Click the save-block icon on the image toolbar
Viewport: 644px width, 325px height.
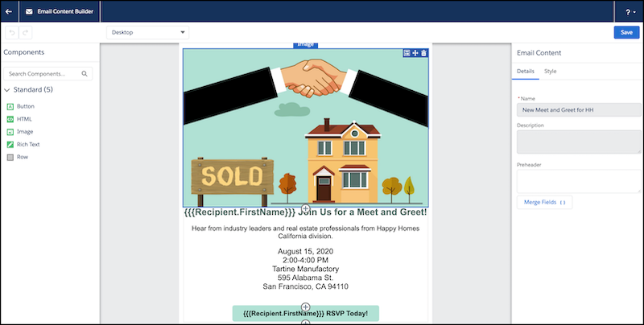click(x=407, y=53)
